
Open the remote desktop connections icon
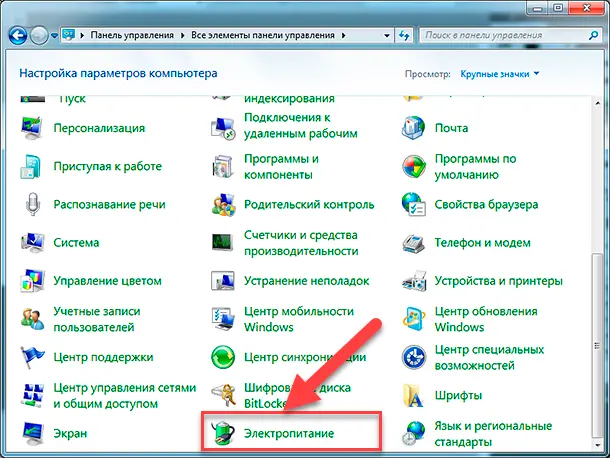[223, 128]
